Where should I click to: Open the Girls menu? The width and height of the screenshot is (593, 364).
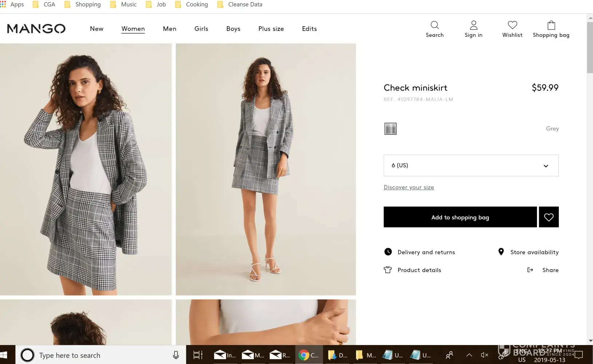click(201, 29)
